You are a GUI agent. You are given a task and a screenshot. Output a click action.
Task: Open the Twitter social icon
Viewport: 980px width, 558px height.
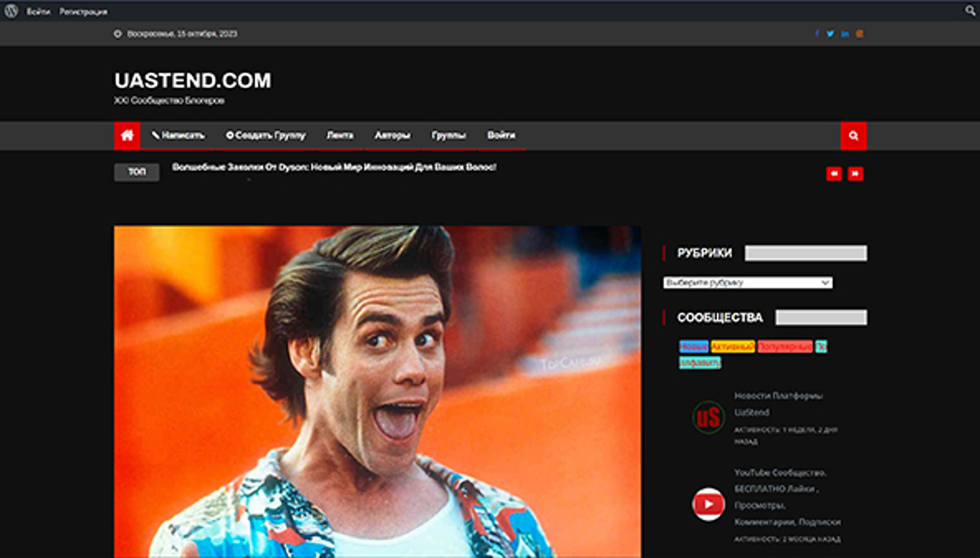[830, 34]
